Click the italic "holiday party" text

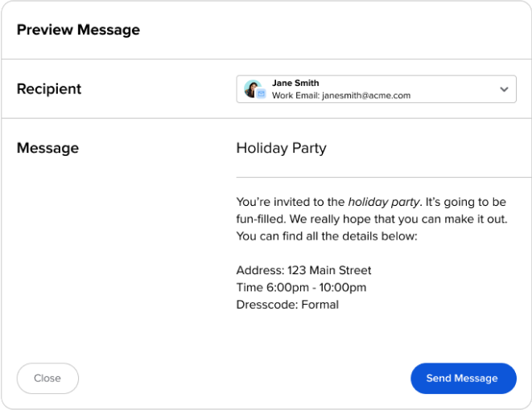pos(384,202)
